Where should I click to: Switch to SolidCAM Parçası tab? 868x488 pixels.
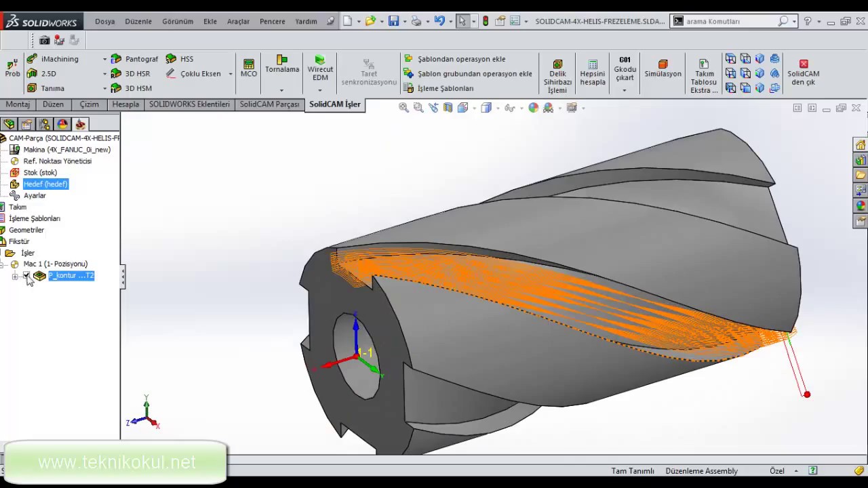point(269,104)
